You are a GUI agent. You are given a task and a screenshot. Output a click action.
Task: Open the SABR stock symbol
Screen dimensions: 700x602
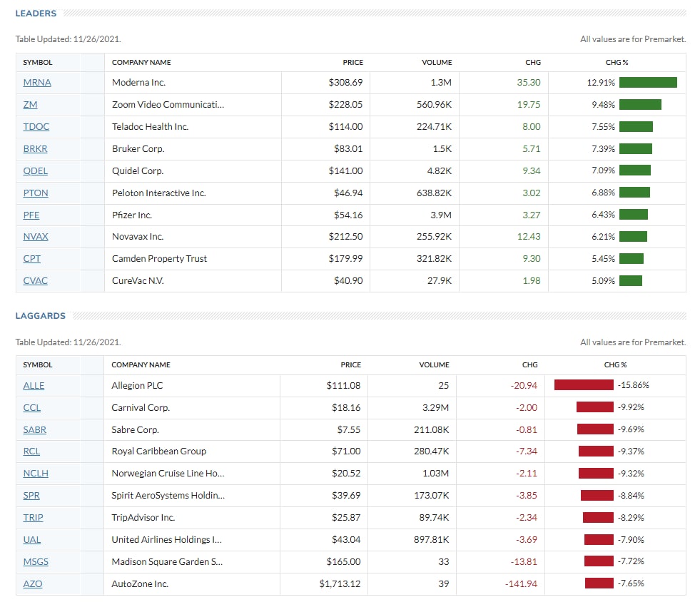(35, 429)
